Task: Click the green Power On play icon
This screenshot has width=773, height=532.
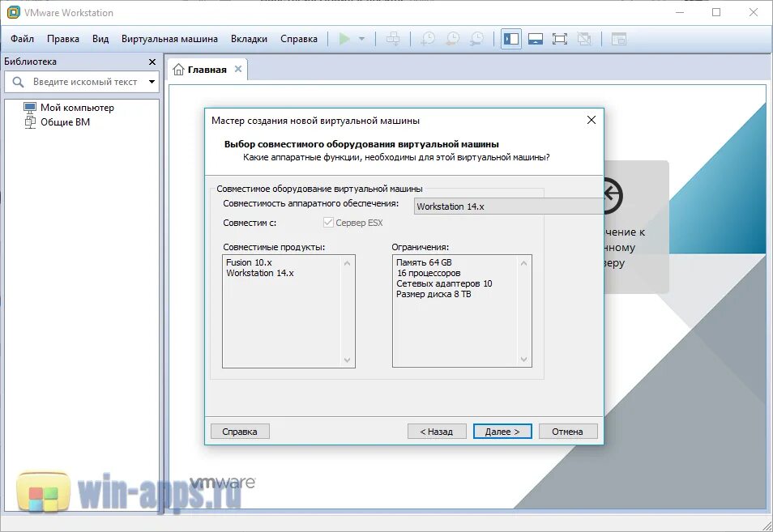Action: (x=344, y=39)
